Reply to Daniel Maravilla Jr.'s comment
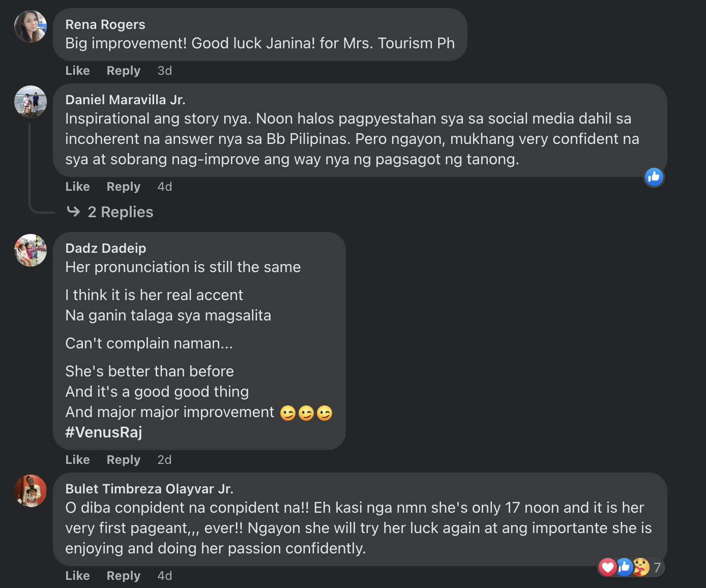Image resolution: width=706 pixels, height=588 pixels. (x=123, y=187)
